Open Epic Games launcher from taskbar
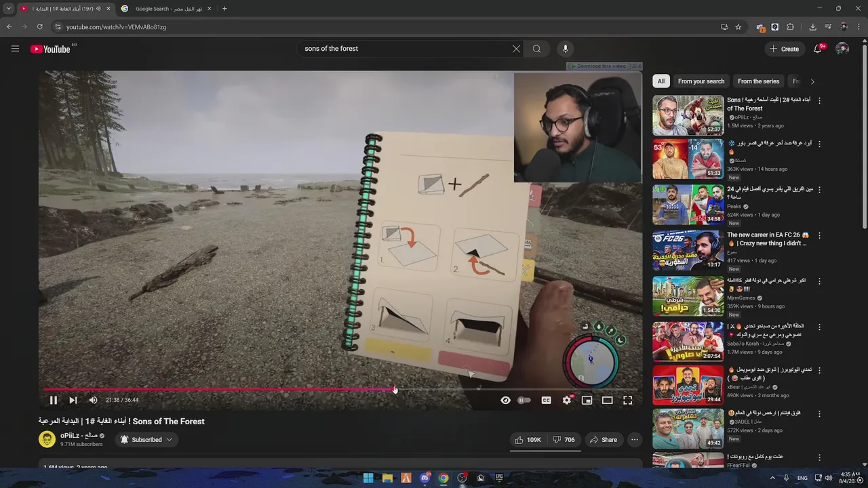The image size is (868, 488). pyautogui.click(x=499, y=479)
